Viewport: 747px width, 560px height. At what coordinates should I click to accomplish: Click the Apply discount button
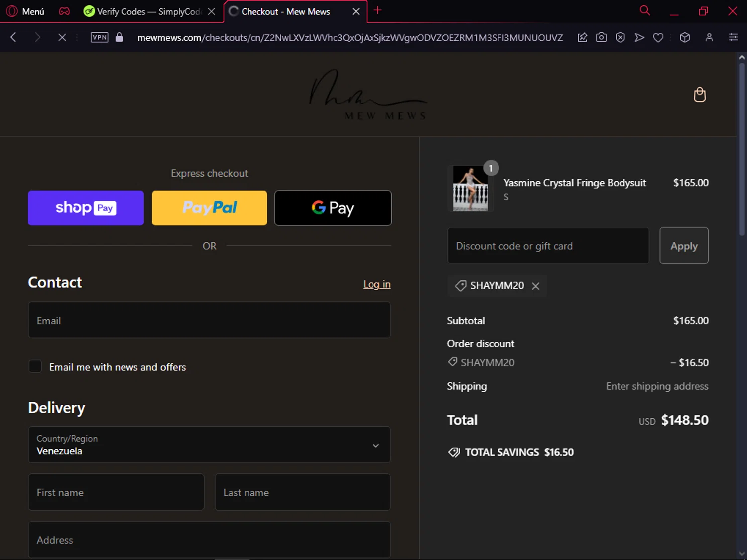pos(684,246)
